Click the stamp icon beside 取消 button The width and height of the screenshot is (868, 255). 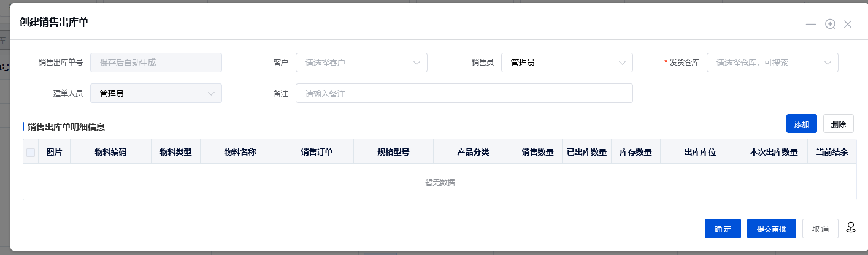point(850,227)
